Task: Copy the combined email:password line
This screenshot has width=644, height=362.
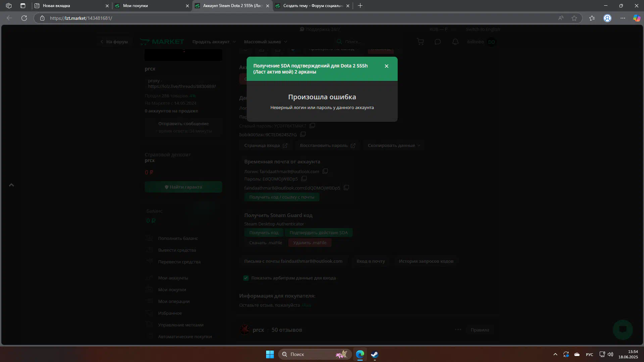Action: [x=346, y=188]
